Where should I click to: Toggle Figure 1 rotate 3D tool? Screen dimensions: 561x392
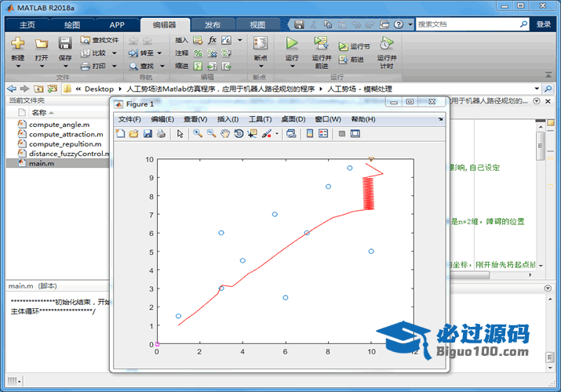pos(239,133)
